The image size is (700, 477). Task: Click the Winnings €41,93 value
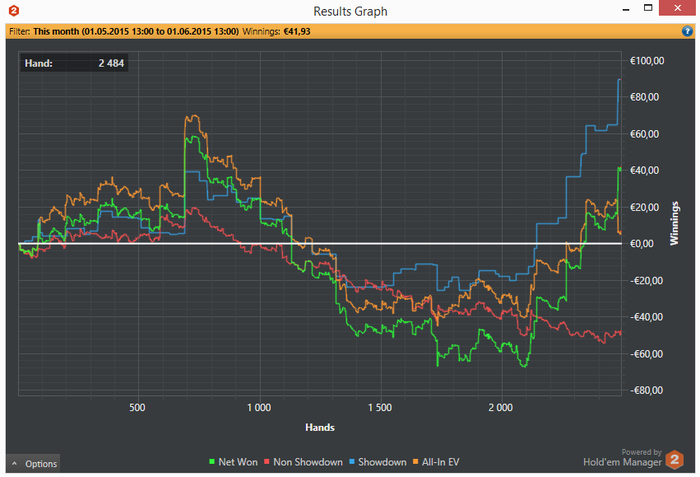[x=296, y=31]
